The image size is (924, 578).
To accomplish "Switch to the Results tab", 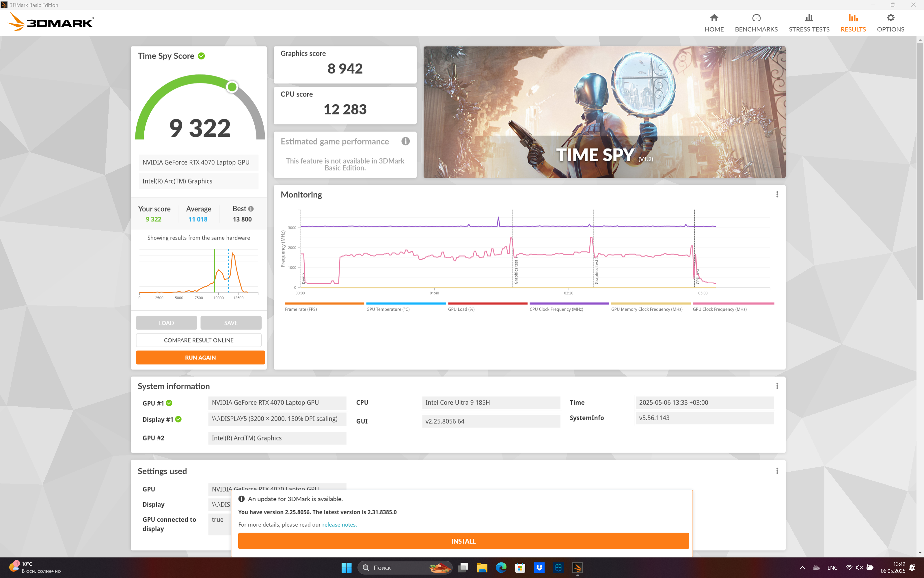I will (853, 23).
